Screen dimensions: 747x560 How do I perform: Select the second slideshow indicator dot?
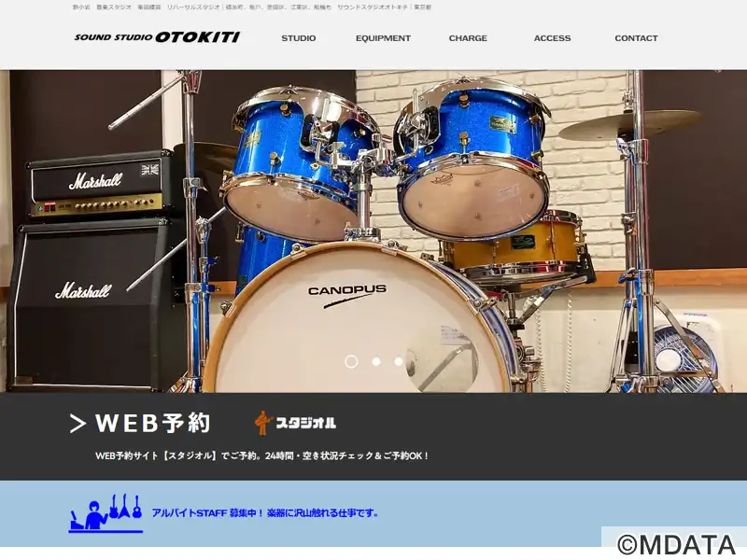(x=376, y=361)
